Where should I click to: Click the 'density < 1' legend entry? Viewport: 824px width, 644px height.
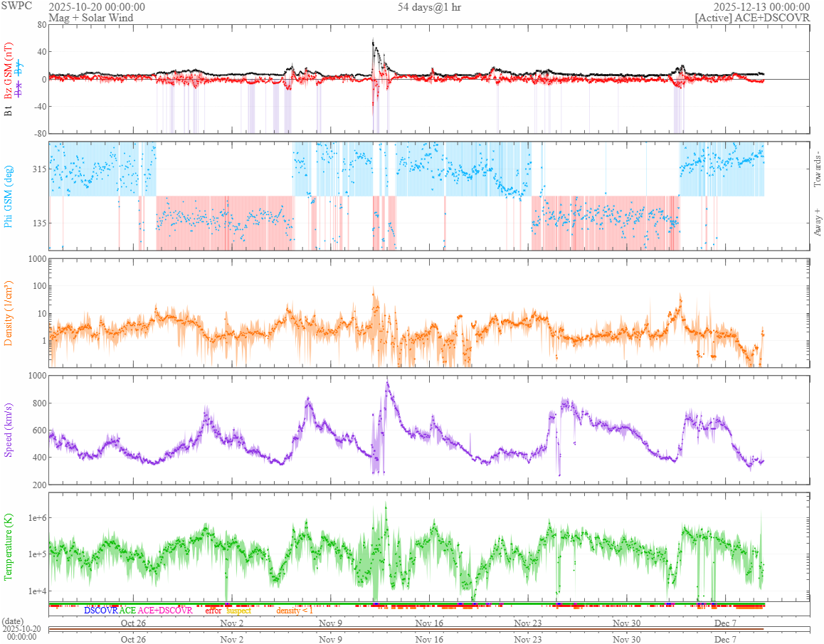295,611
